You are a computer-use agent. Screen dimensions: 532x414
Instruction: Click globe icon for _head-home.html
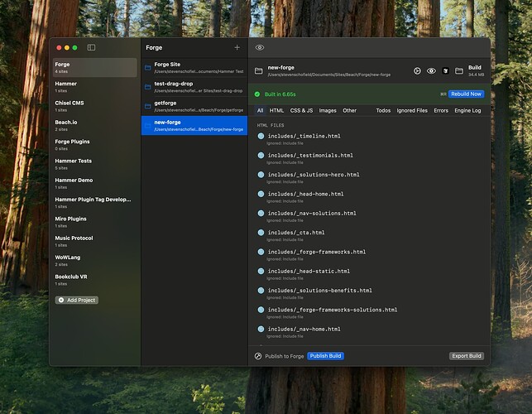tap(261, 194)
